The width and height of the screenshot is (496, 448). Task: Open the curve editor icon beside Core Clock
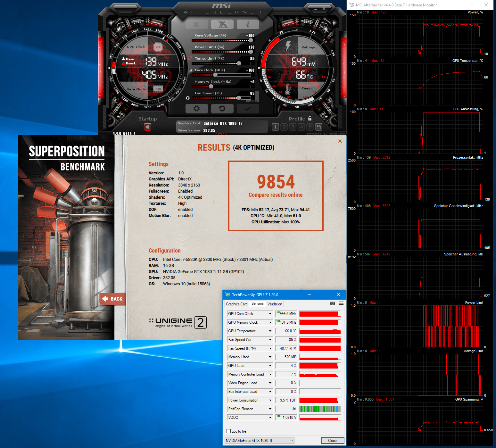click(x=190, y=70)
